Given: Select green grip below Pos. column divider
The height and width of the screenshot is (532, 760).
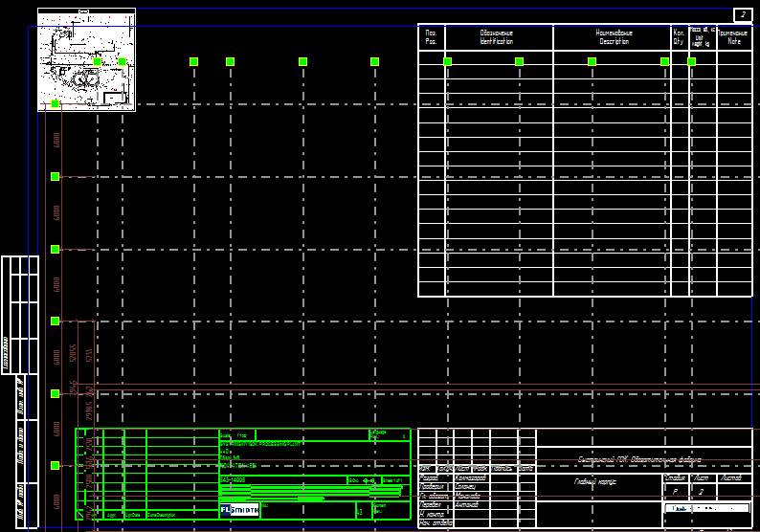Looking at the screenshot, I should coord(447,61).
